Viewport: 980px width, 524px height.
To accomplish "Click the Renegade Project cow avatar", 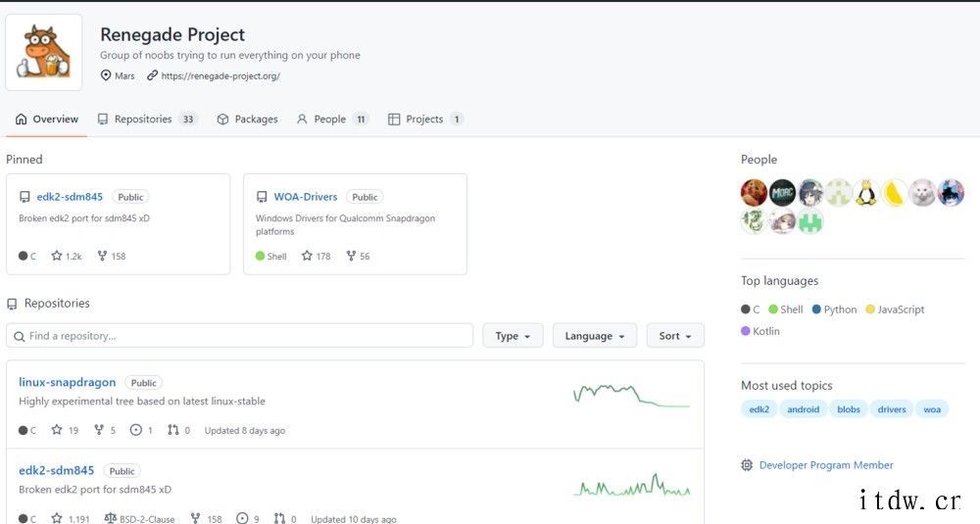I will point(44,53).
